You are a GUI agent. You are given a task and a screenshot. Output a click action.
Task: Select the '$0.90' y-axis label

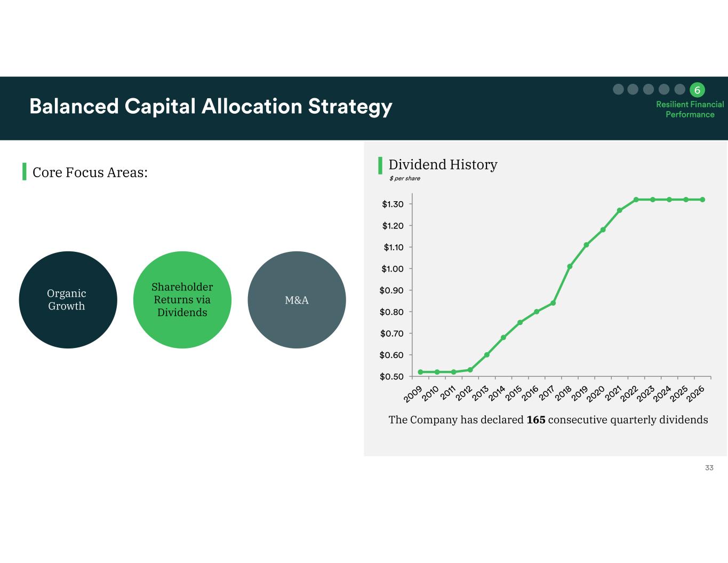tap(392, 290)
